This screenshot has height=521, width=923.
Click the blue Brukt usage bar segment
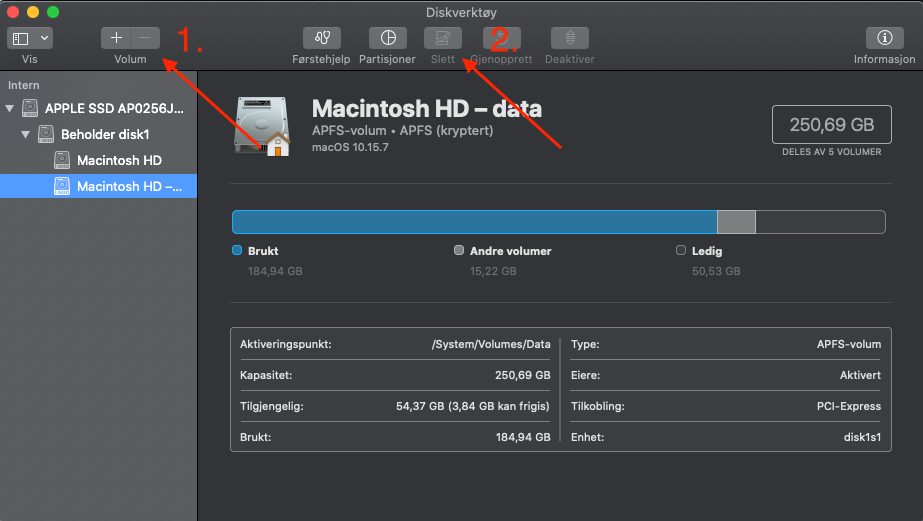click(x=474, y=222)
